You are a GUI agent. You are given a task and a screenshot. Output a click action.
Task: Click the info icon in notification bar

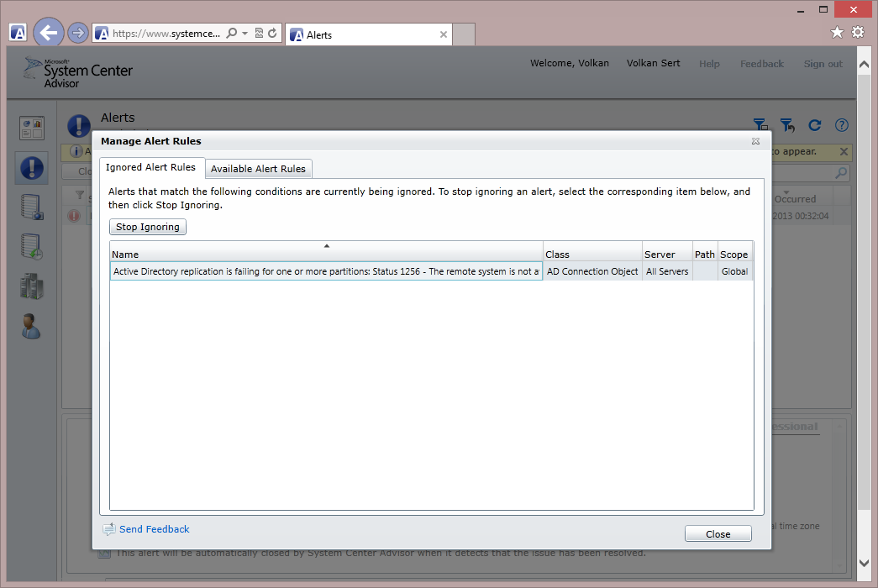point(76,151)
